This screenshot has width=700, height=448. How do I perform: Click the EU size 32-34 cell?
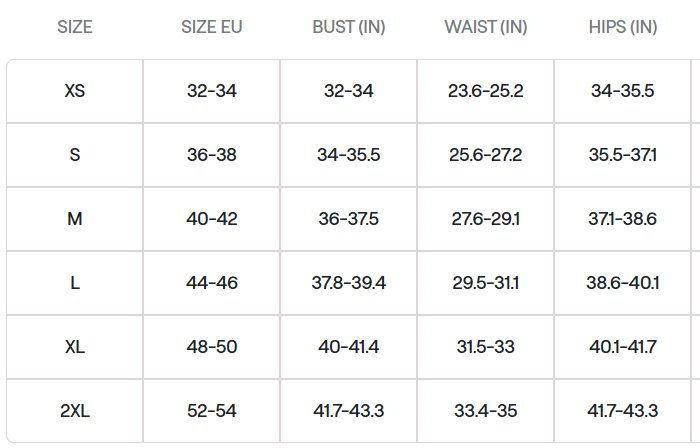[212, 91]
